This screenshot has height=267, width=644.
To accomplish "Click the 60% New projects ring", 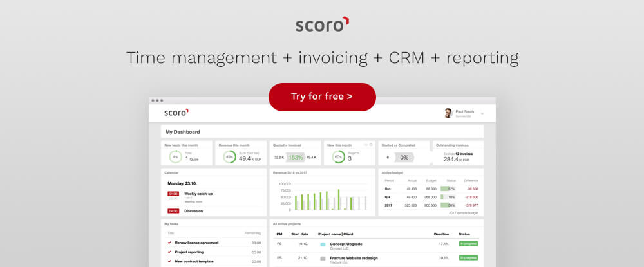I will (x=339, y=157).
